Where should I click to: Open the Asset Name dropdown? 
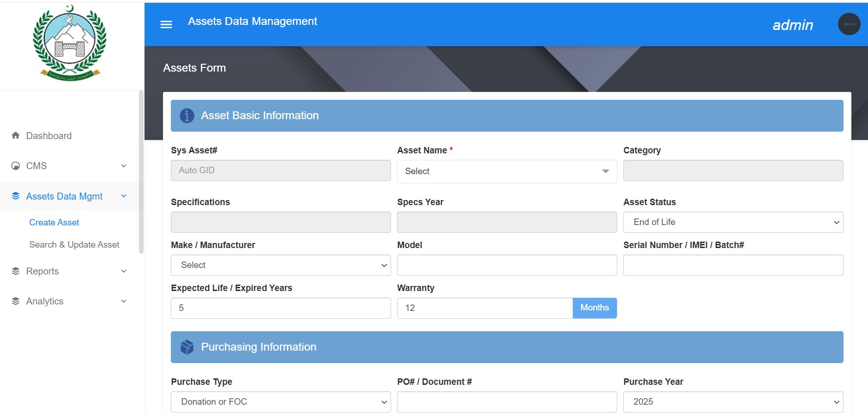506,171
